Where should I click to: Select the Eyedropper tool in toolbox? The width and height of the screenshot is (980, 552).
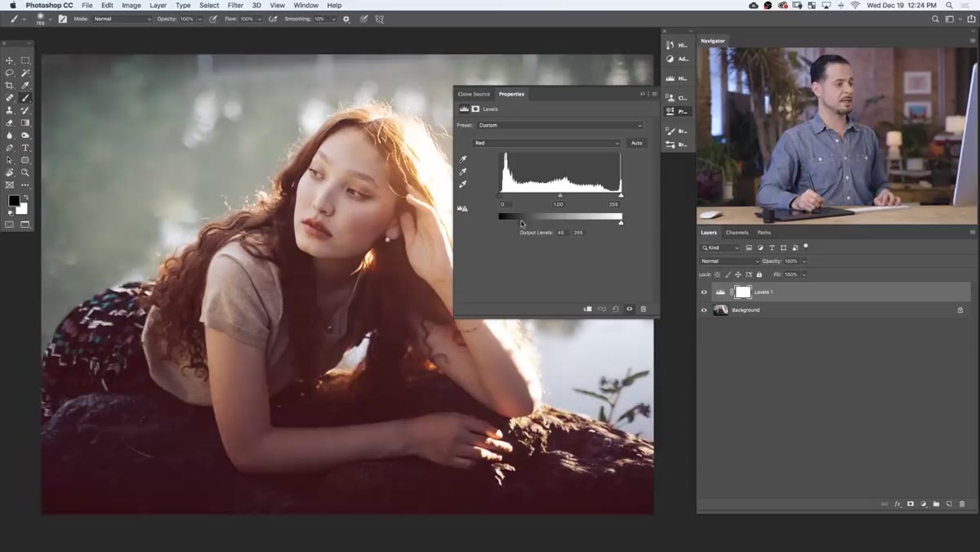[x=25, y=85]
